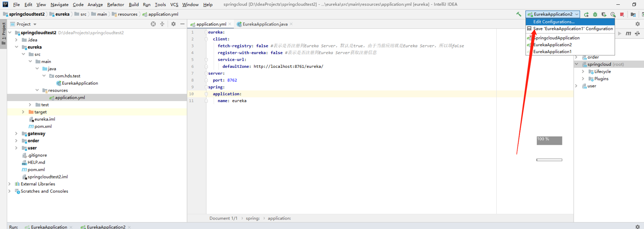Click the 1: Project side tool button
644x229 pixels.
click(3, 35)
